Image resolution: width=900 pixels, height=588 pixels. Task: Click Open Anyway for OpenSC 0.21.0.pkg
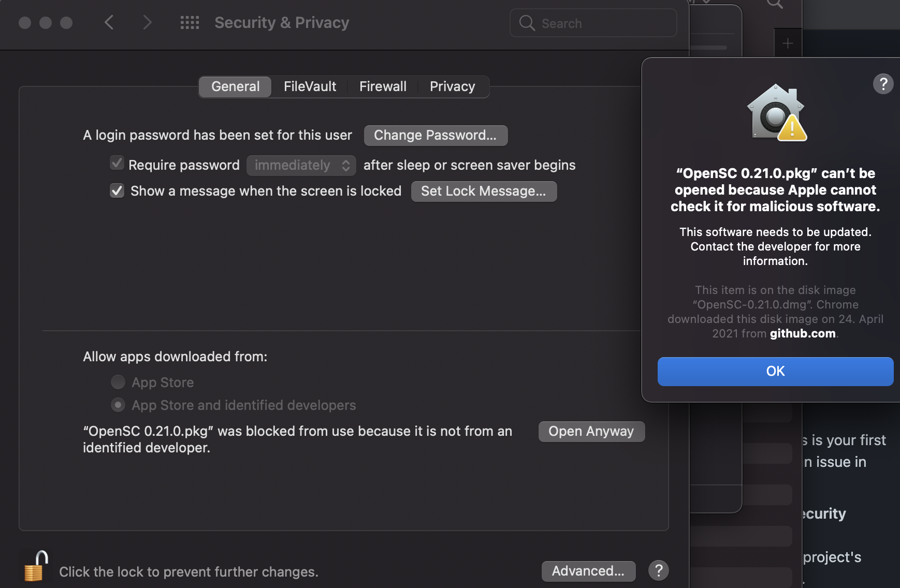coord(591,431)
